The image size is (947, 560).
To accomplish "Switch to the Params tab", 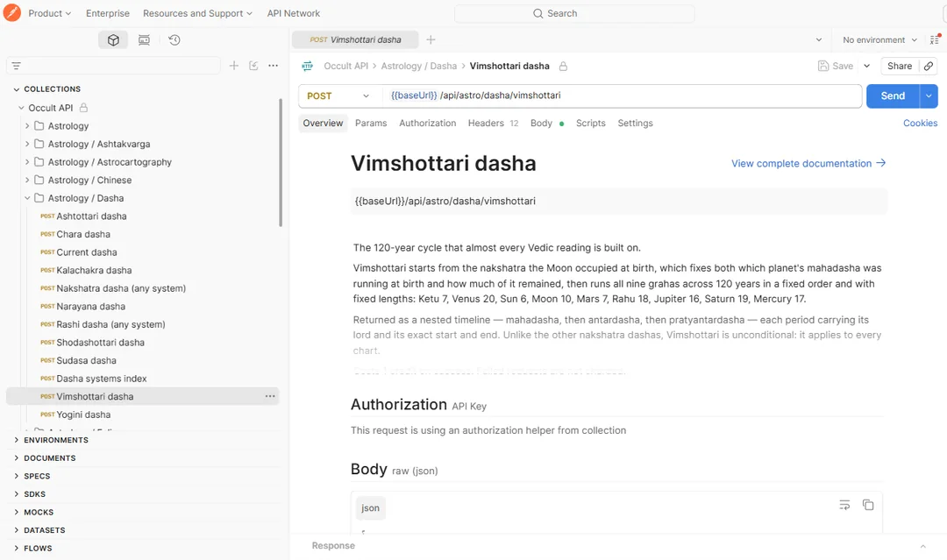I will click(371, 123).
